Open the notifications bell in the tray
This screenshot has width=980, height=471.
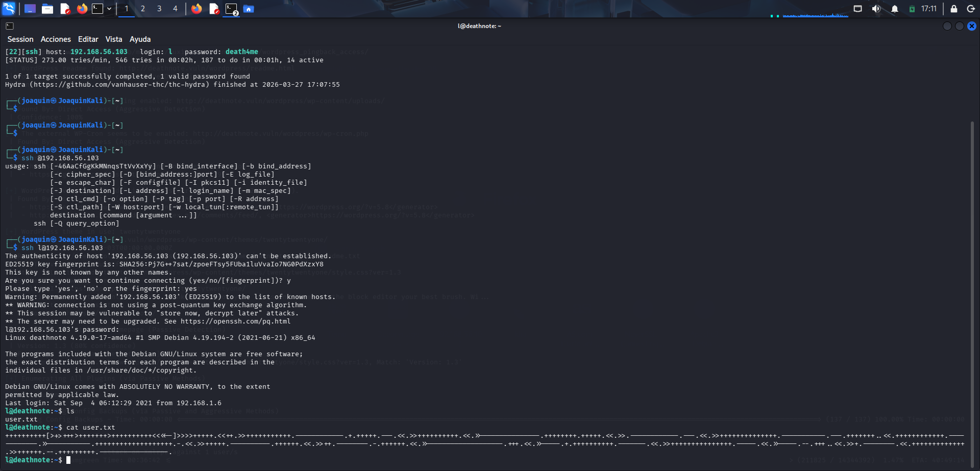(894, 9)
